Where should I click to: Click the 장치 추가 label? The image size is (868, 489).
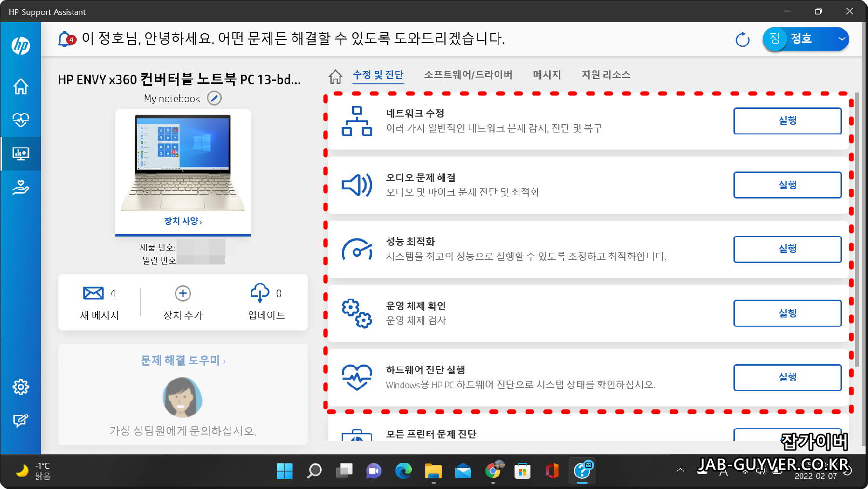[183, 315]
